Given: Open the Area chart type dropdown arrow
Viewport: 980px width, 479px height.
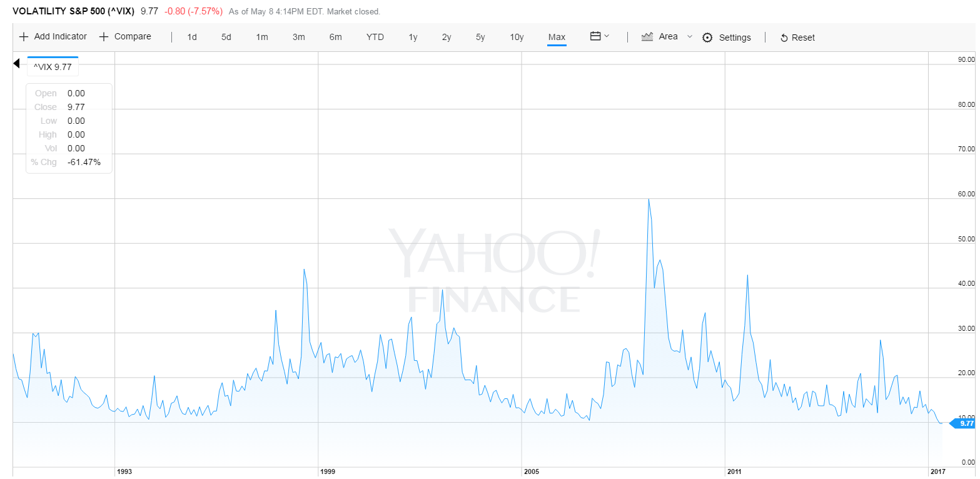Looking at the screenshot, I should pyautogui.click(x=690, y=36).
